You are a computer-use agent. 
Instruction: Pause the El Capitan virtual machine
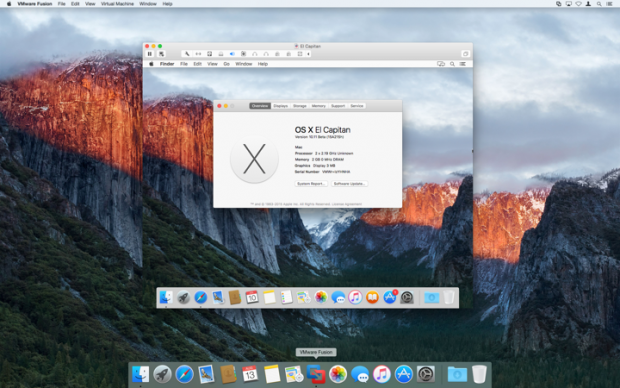pos(149,54)
